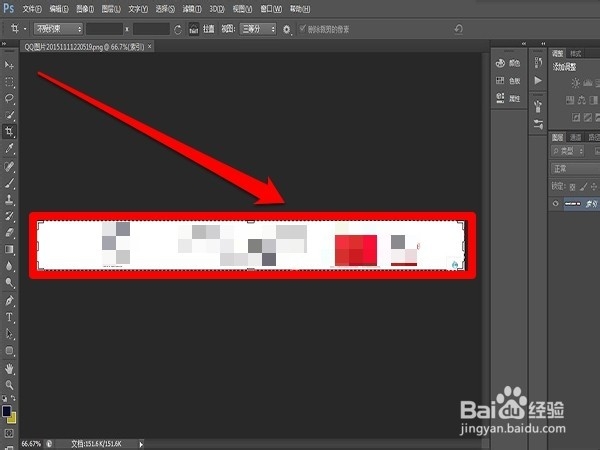Add a Levels adjustment
The width and height of the screenshot is (600, 450).
point(588,83)
